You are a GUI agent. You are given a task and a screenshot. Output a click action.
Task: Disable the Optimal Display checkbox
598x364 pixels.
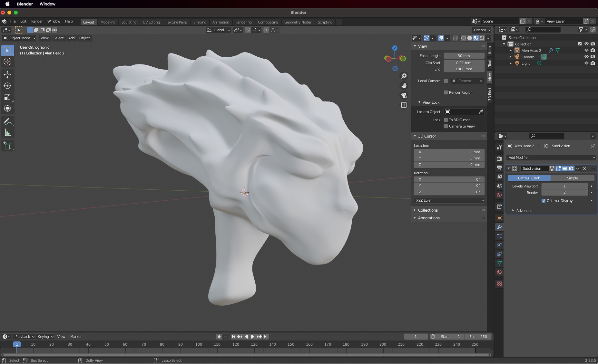544,201
